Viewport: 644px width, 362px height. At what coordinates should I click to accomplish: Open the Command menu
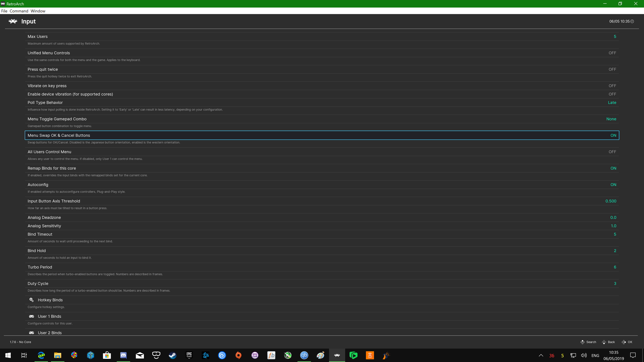tap(19, 11)
